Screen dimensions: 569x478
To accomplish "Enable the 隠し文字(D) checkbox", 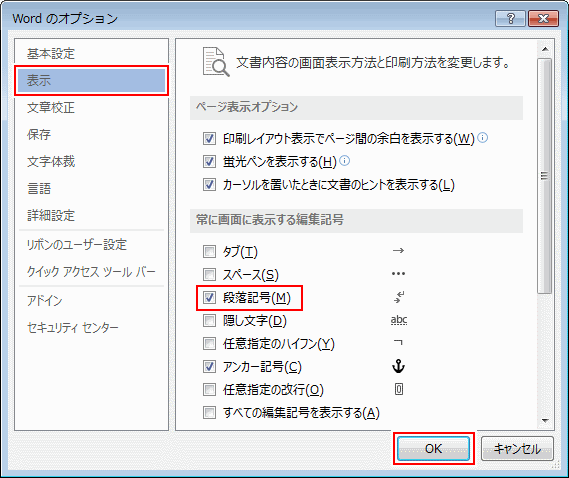I will tap(209, 320).
